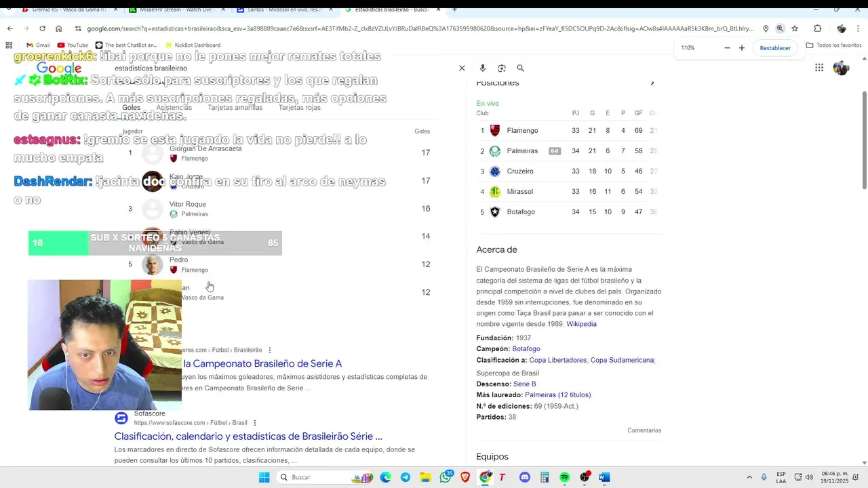Image resolution: width=868 pixels, height=488 pixels.
Task: Open Botafogo row in standings
Action: tap(567, 212)
